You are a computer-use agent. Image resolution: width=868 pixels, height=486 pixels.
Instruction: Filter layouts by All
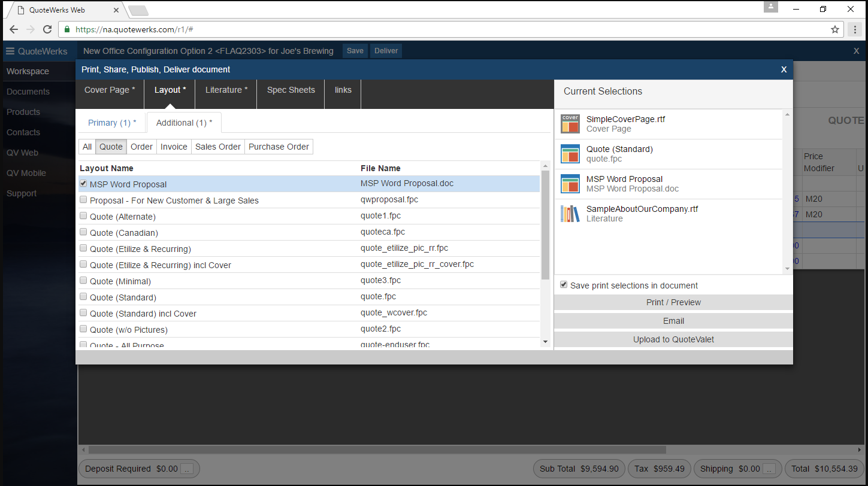[87, 147]
